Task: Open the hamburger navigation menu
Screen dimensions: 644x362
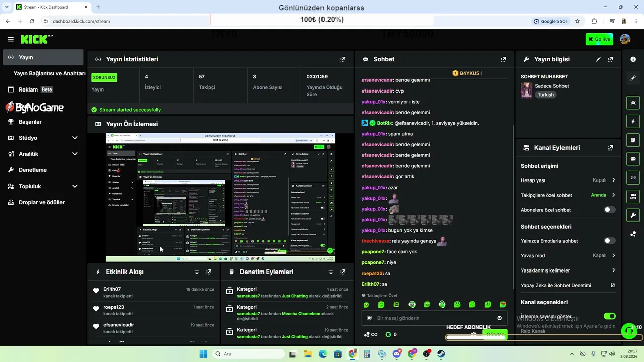Action: [x=11, y=39]
